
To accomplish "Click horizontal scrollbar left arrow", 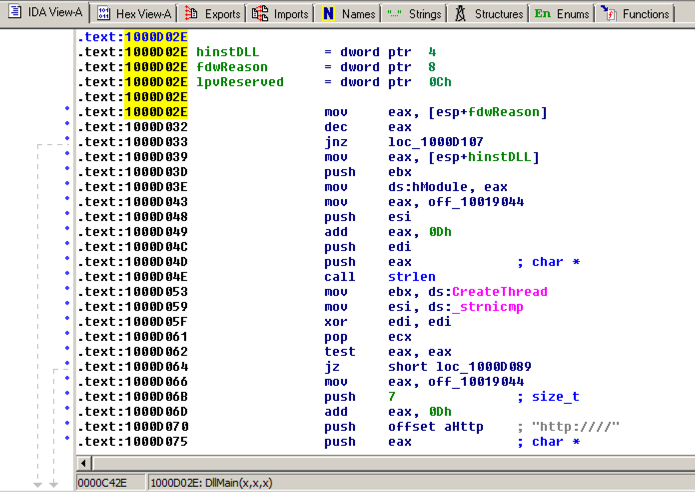I will click(85, 463).
